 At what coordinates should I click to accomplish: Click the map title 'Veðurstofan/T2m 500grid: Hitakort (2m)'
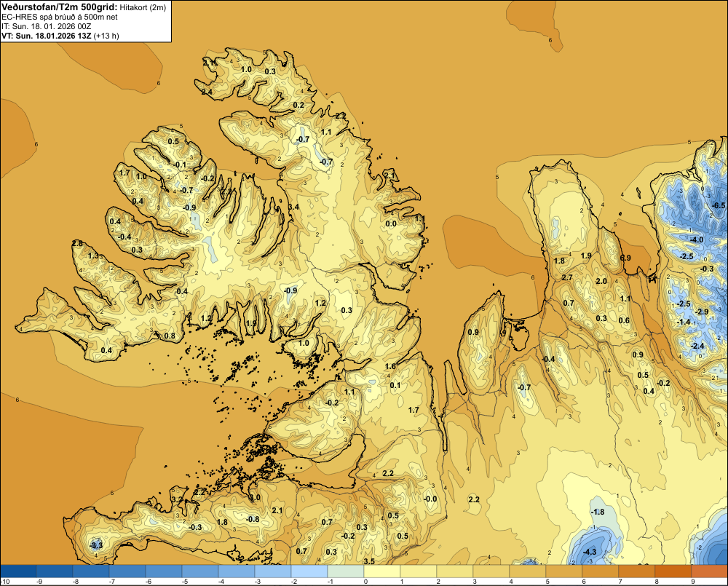click(x=84, y=7)
